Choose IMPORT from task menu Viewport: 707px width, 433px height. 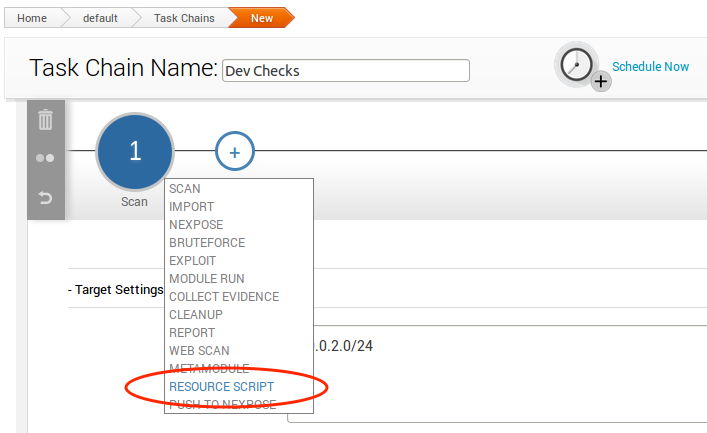pos(192,206)
